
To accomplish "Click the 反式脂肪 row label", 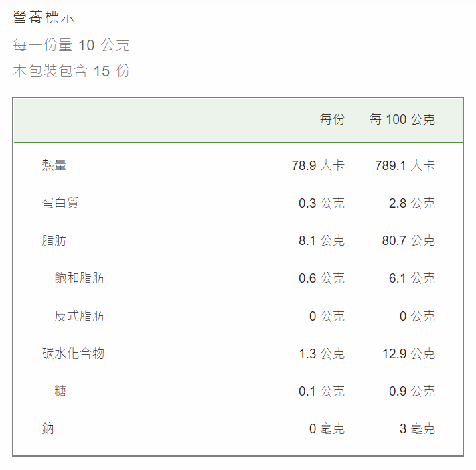I will pos(79,316).
